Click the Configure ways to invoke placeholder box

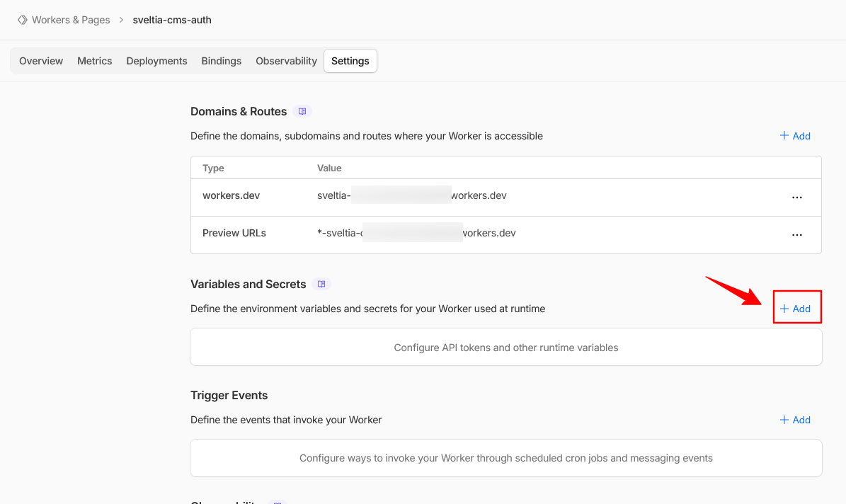[506, 458]
